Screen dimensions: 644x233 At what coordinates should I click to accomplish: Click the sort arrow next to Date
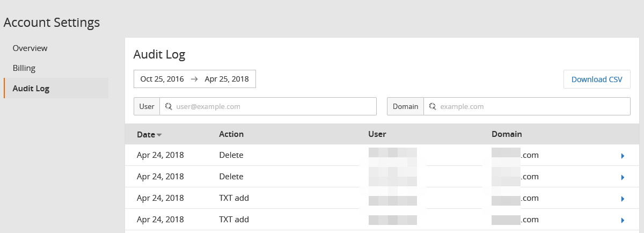(159, 135)
